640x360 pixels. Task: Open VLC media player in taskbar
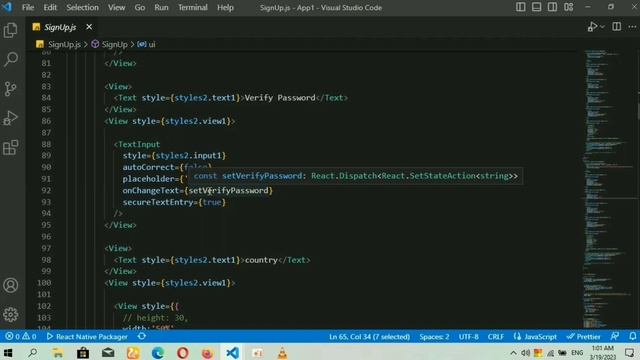(282, 353)
